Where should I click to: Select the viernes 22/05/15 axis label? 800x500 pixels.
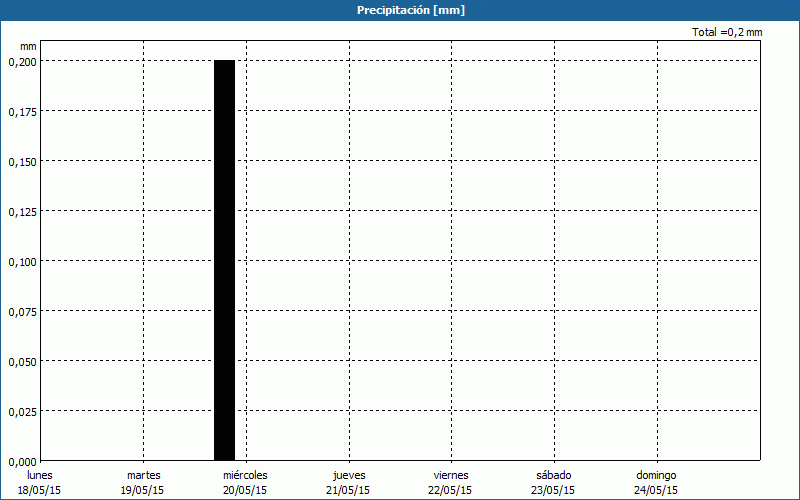click(x=450, y=482)
